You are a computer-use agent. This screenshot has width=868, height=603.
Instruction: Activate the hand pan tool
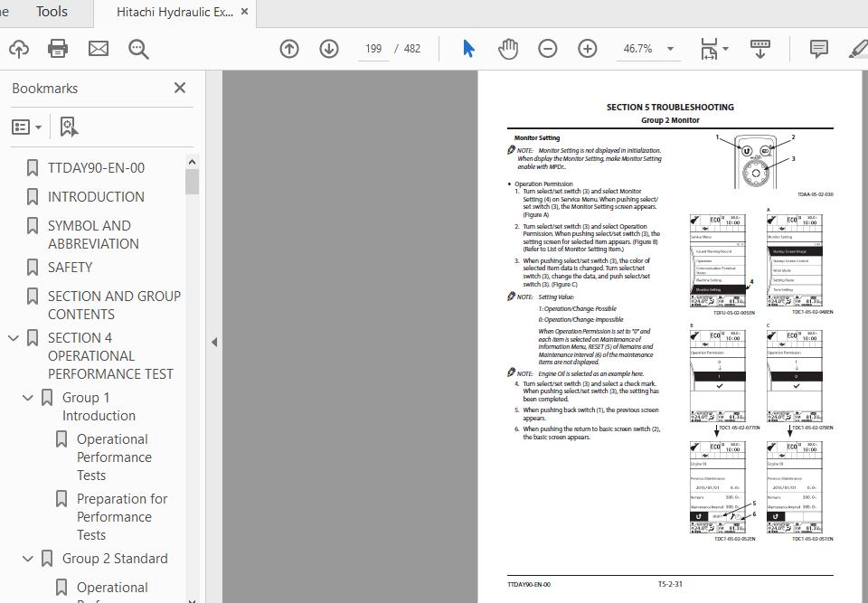click(x=507, y=49)
